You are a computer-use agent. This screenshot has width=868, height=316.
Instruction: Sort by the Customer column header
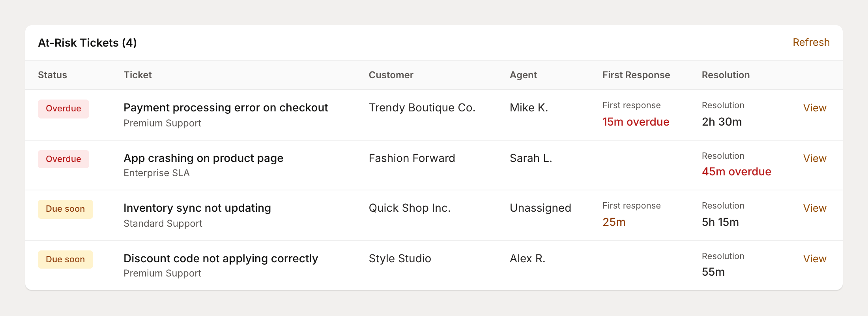(391, 75)
